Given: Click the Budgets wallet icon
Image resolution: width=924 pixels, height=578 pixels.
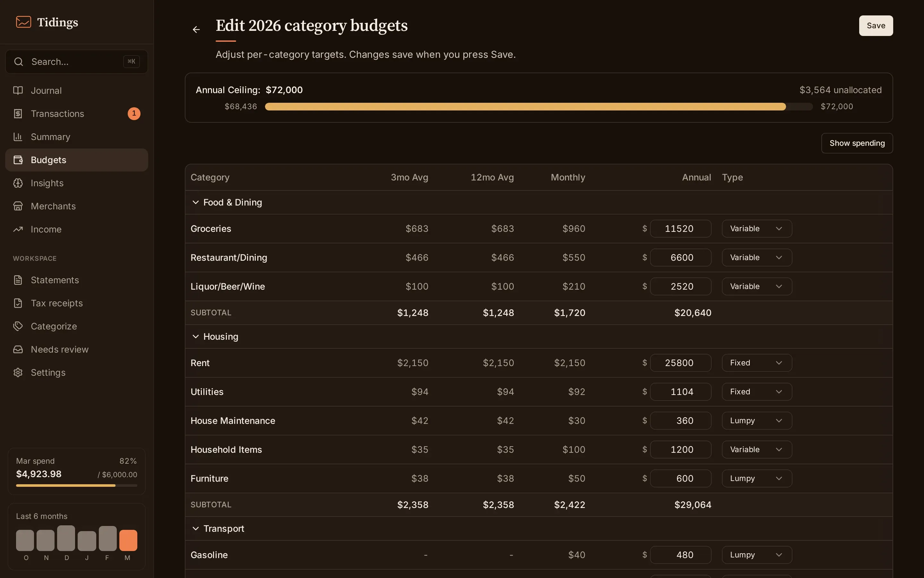Looking at the screenshot, I should 18,160.
